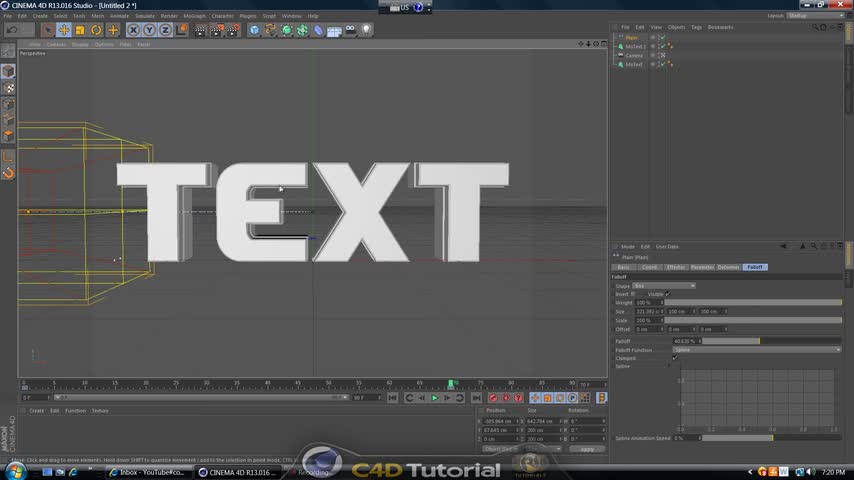Adjust Spline Animation Speed slider
Screen dimensions: 854x480
771,438
